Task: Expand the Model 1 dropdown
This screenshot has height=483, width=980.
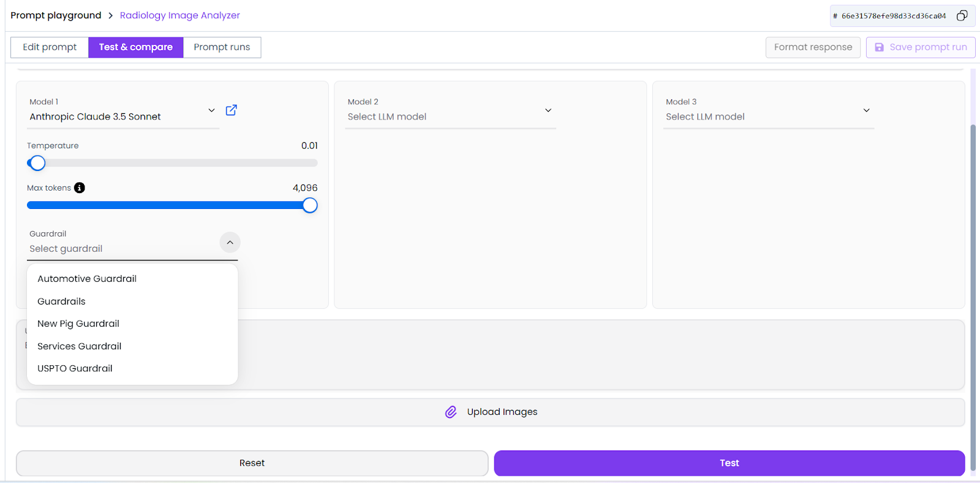Action: 211,110
